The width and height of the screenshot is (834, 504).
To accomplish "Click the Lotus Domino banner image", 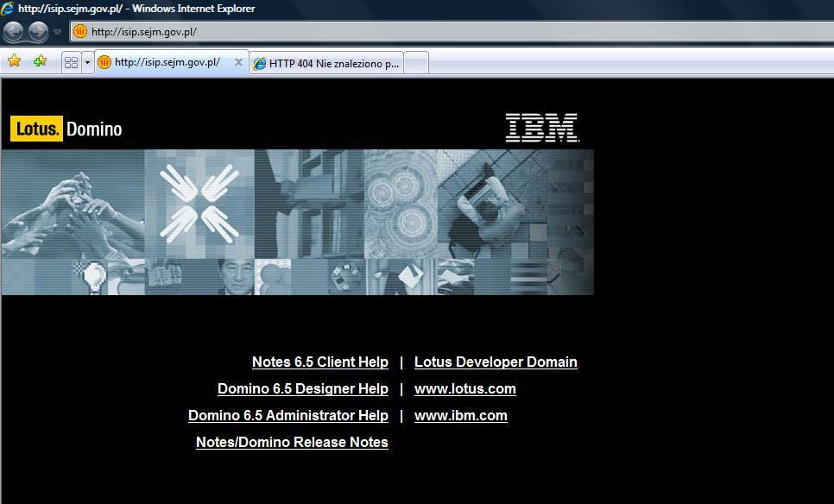I will tap(297, 223).
